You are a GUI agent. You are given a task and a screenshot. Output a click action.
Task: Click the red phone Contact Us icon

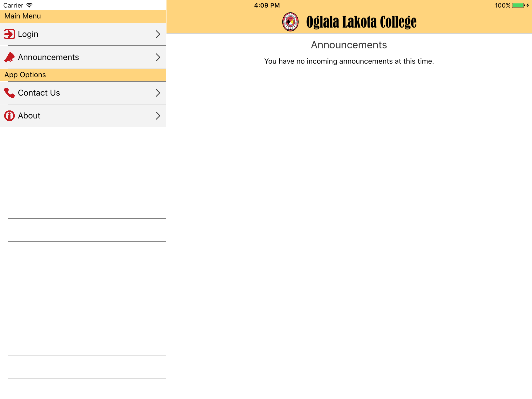(x=9, y=93)
